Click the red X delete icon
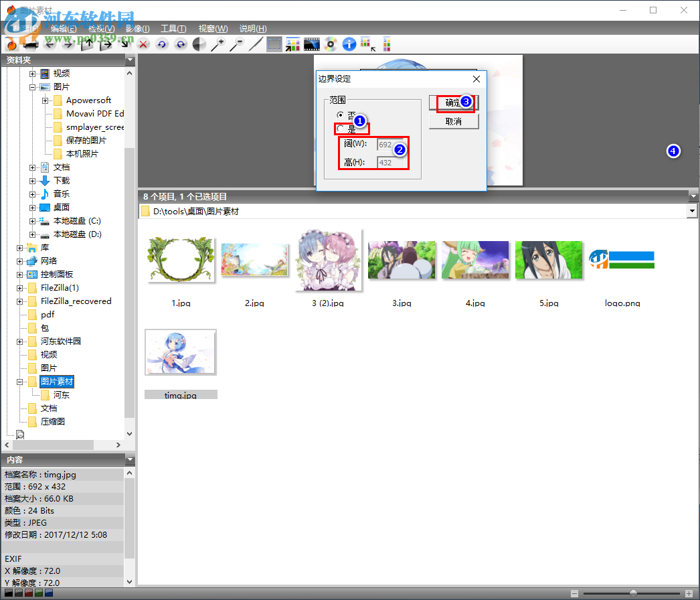 coord(143,44)
